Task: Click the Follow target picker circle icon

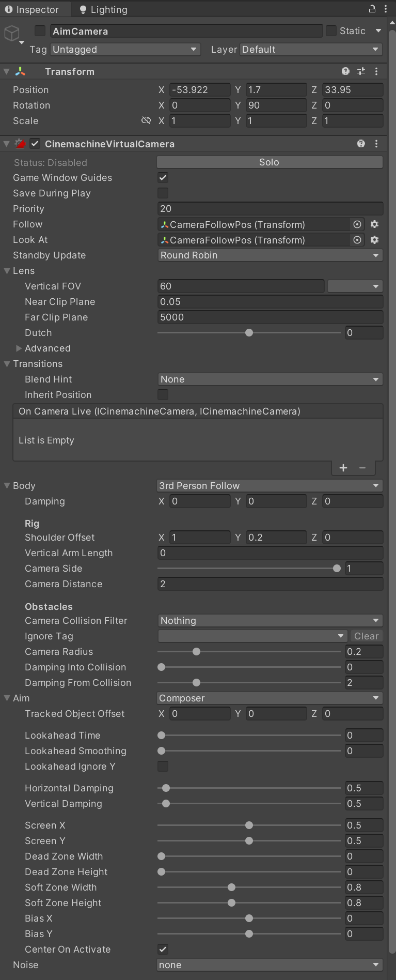Action: (357, 224)
